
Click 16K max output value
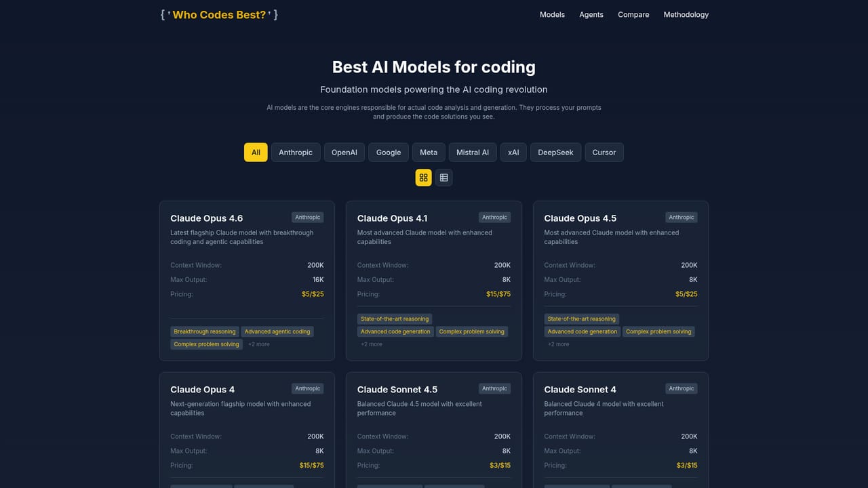point(318,280)
